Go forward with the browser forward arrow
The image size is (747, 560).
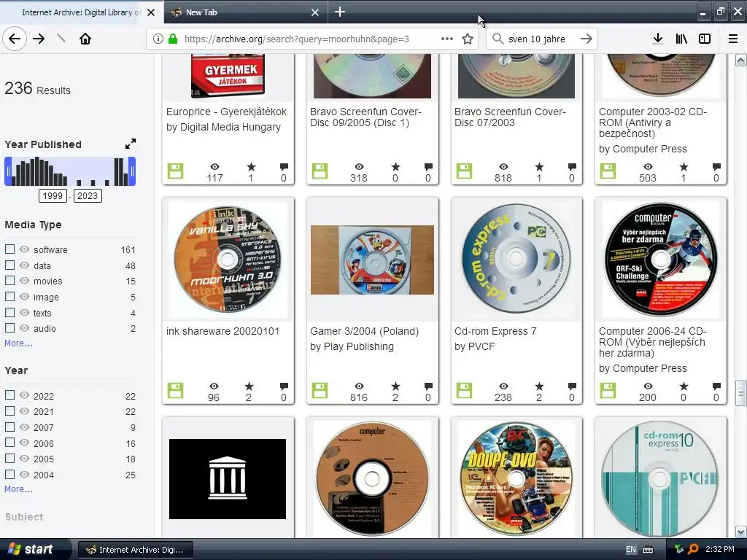[39, 39]
